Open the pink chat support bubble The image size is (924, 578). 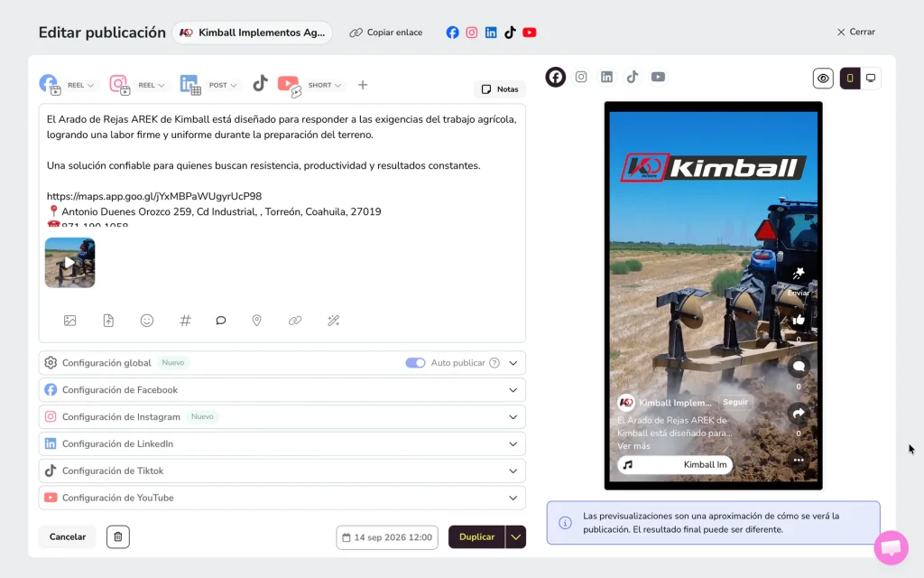click(891, 547)
